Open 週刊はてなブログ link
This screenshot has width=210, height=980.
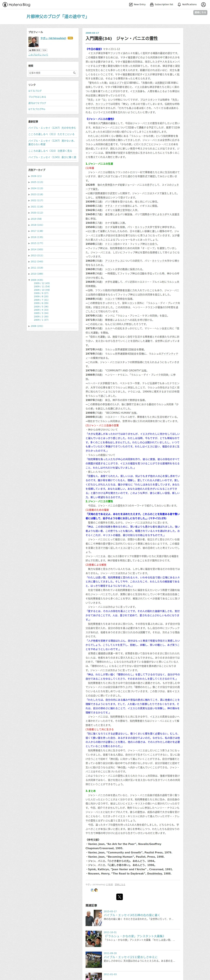point(37,103)
